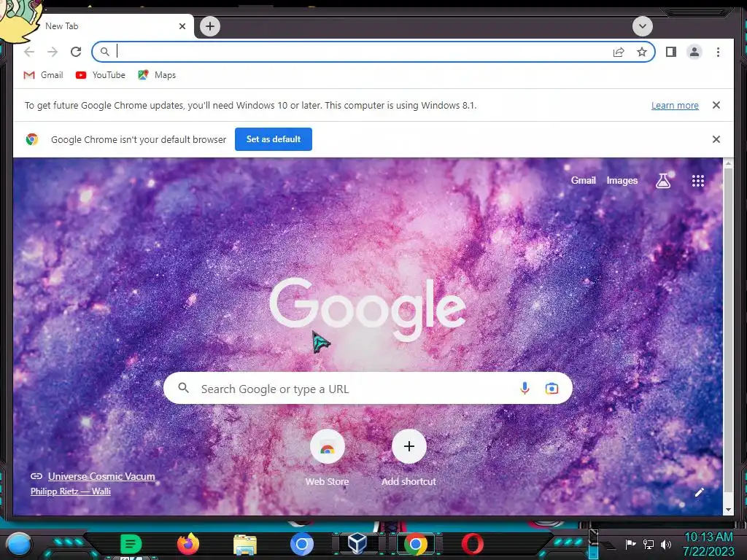Image resolution: width=747 pixels, height=560 pixels.
Task: Dismiss the Windows 8.1 update notice
Action: pos(716,105)
